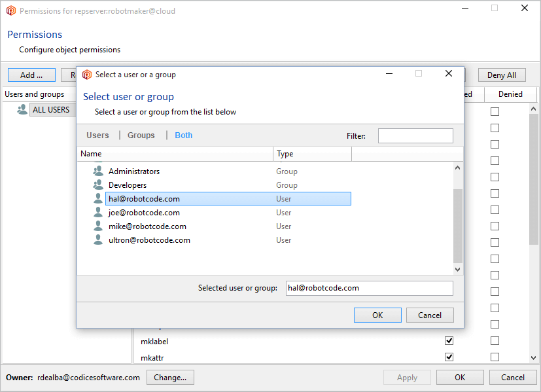Click the user icon beside hal@robotcode.com
541x392 pixels.
pyautogui.click(x=98, y=199)
